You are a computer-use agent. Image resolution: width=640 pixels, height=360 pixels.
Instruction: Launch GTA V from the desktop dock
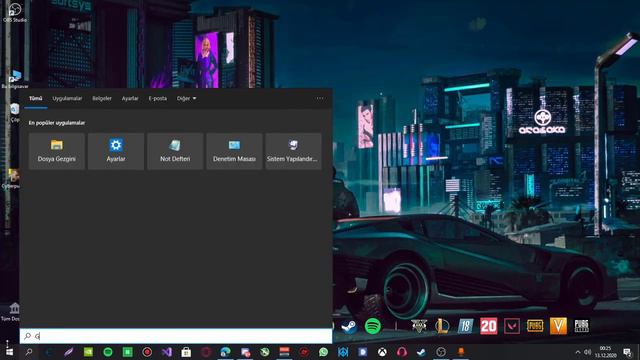[x=419, y=326]
